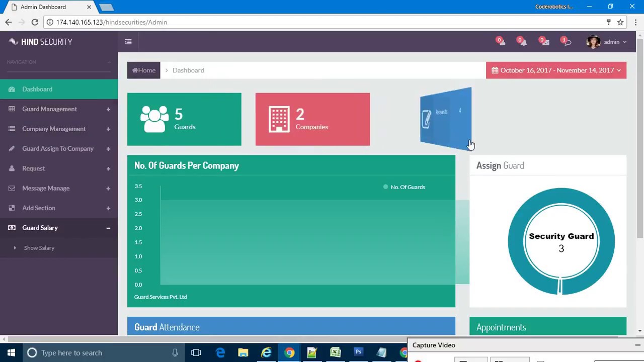This screenshot has height=362, width=644.
Task: Open Request menu item
Action: point(59,168)
